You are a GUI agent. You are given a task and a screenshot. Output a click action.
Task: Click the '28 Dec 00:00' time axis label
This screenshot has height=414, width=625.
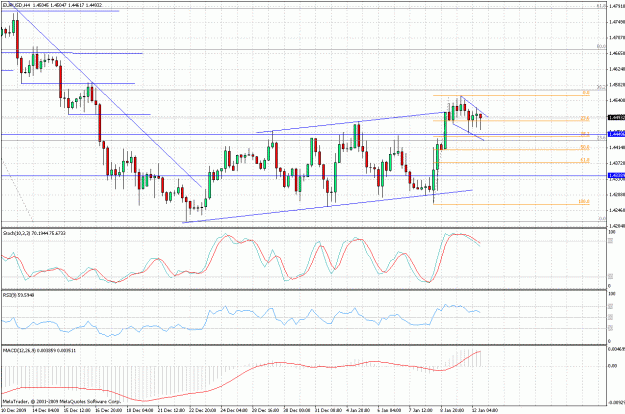tap(297, 410)
